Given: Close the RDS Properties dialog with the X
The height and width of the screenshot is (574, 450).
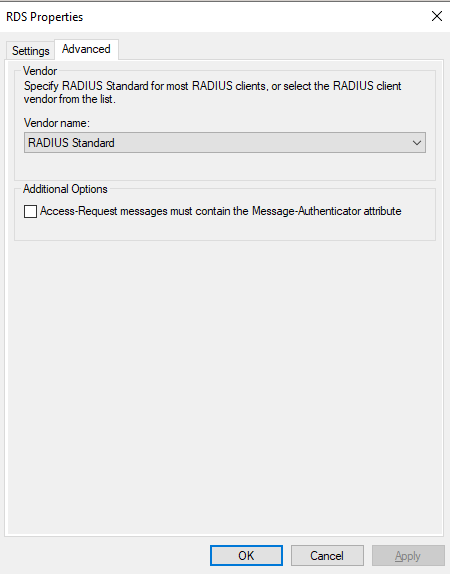Looking at the screenshot, I should click(436, 16).
